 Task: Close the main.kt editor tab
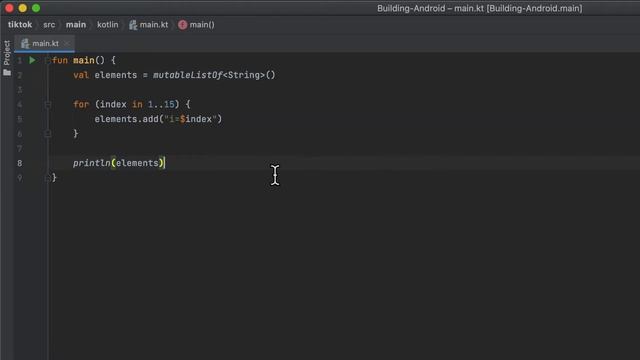tap(67, 43)
